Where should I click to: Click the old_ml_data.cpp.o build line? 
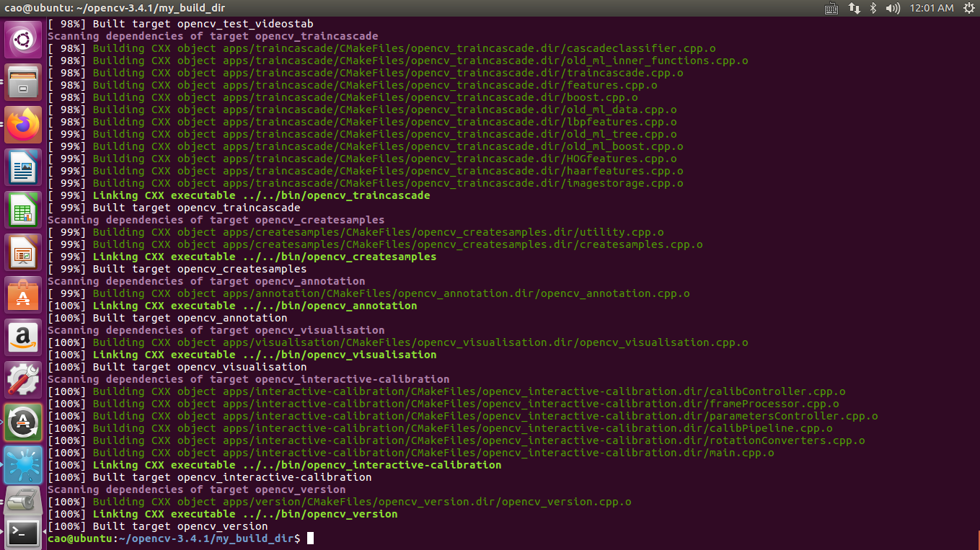(362, 110)
